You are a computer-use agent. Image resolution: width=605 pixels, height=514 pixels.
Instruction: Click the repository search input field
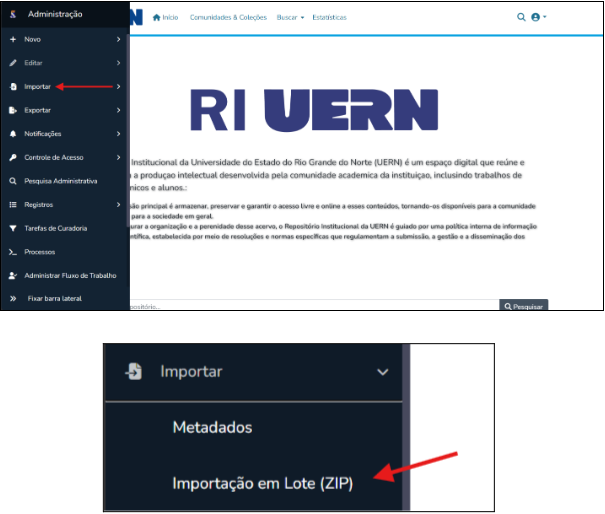(314, 305)
